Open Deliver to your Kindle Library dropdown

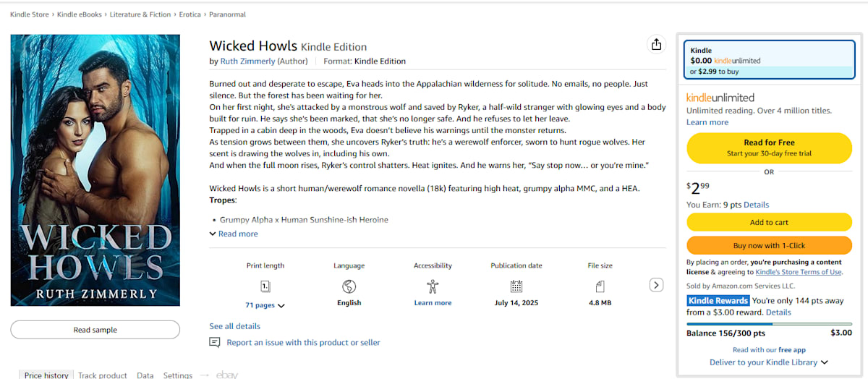click(768, 362)
